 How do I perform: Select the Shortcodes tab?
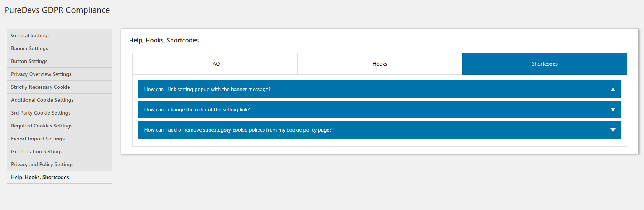tap(544, 64)
